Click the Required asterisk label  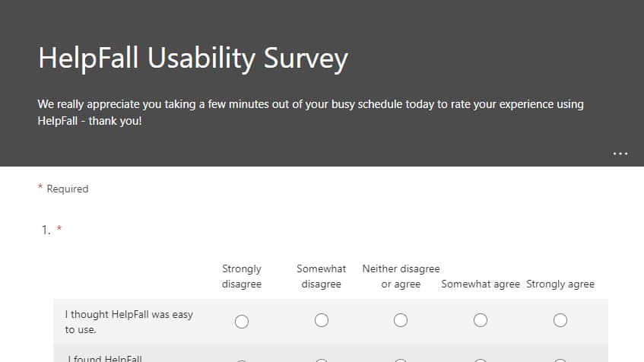(x=63, y=189)
